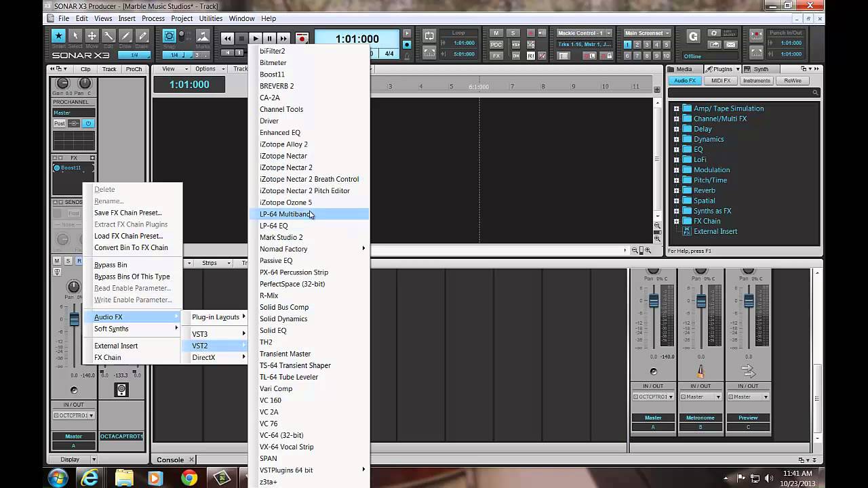This screenshot has width=868, height=488.
Task: Click the search icon in browser panel
Action: coord(815,93)
